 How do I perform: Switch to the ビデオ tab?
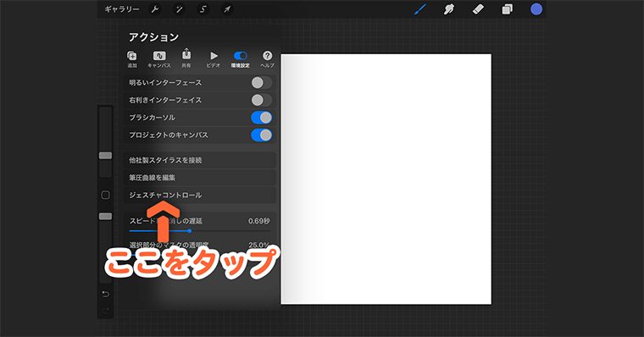coord(214,59)
